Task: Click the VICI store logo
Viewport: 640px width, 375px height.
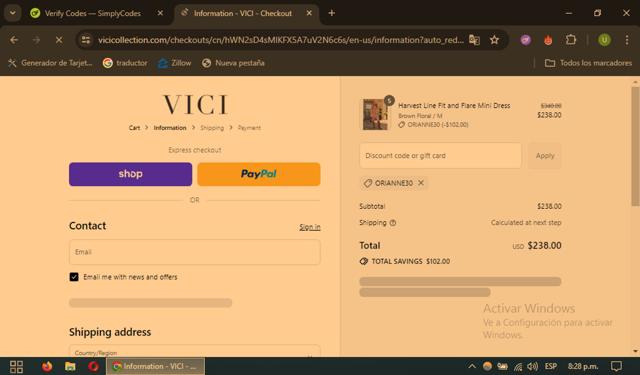Action: 195,104
